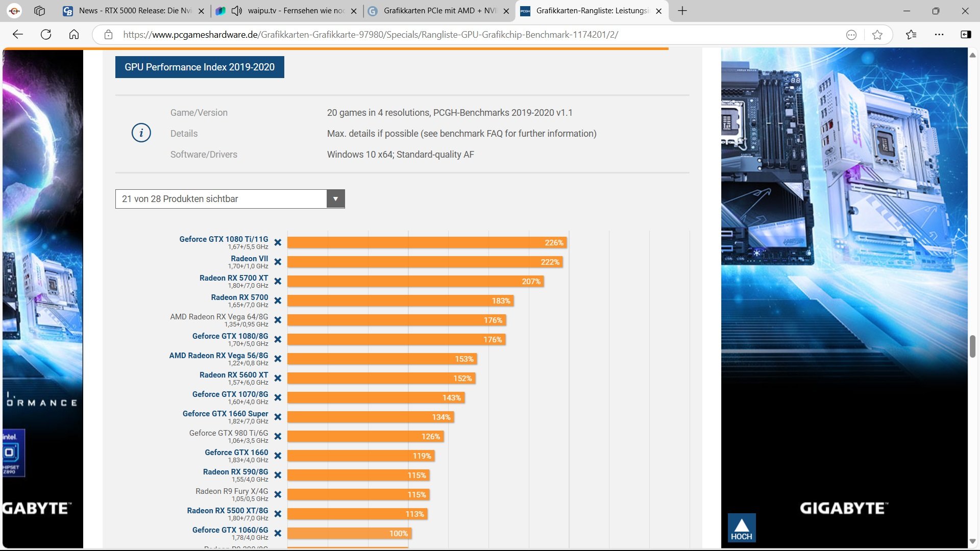The width and height of the screenshot is (980, 551).
Task: Open the AMD Radeon RX Vega 56/8G link
Action: point(218,356)
